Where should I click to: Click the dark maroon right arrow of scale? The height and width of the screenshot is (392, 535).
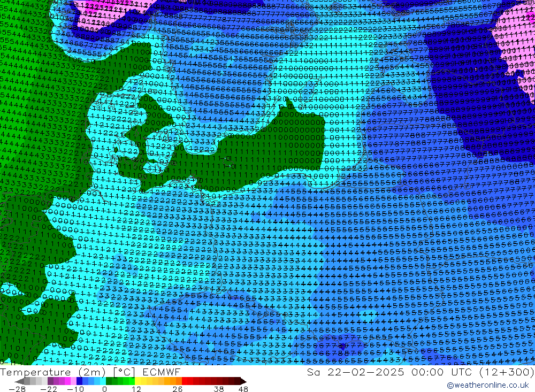243,381
